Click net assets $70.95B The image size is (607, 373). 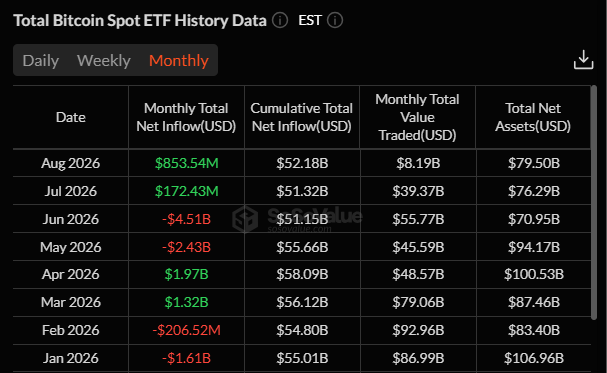coord(534,219)
